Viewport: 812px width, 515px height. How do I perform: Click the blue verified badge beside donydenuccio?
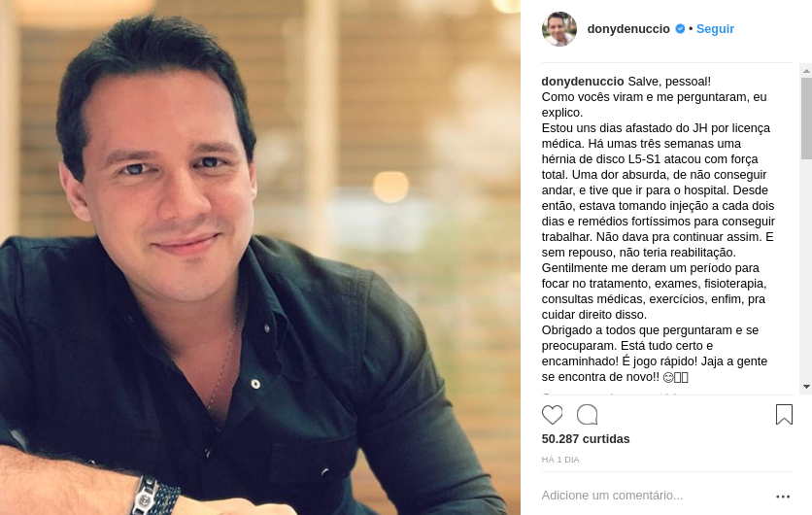pos(680,29)
